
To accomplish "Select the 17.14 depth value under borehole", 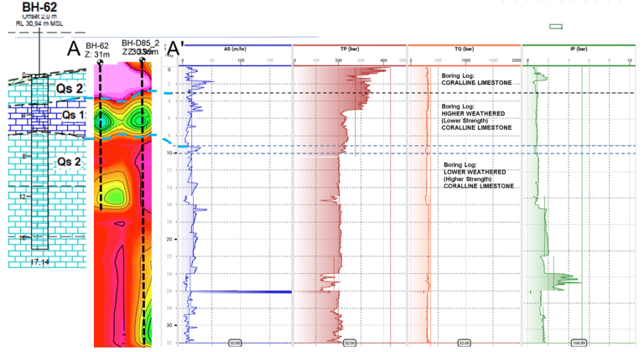I will [x=40, y=261].
